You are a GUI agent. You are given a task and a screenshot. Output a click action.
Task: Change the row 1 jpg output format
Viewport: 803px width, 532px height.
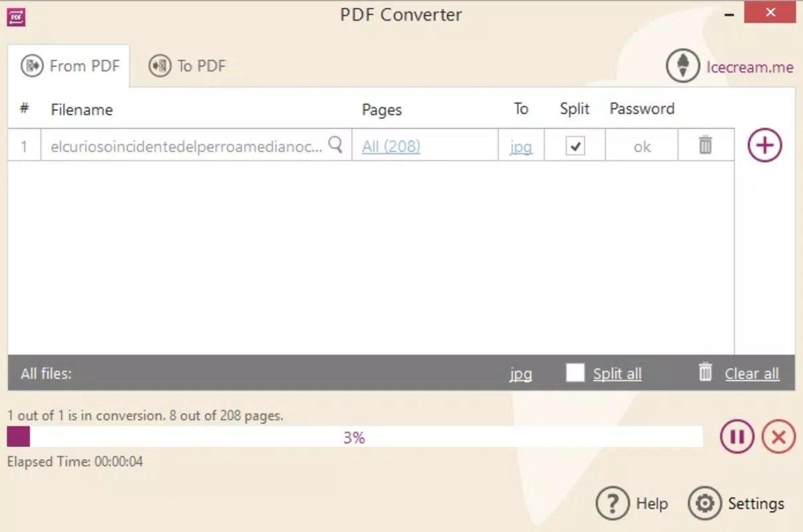[x=521, y=147]
